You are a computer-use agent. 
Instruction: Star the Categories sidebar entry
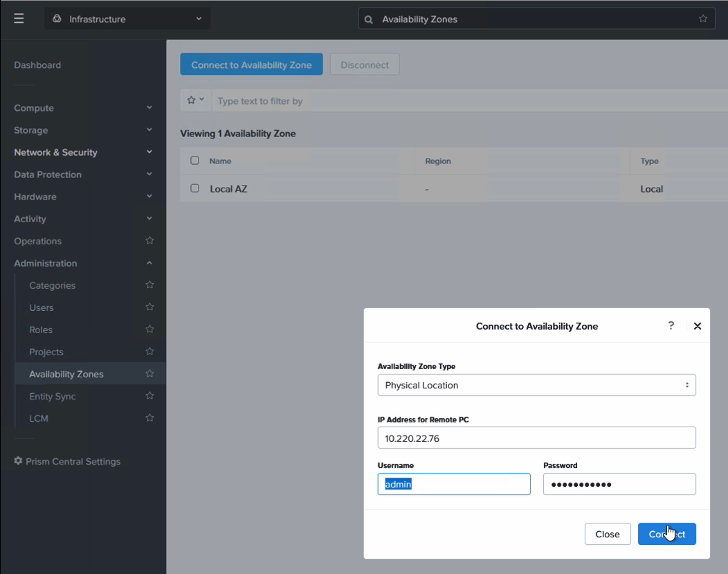tap(149, 285)
